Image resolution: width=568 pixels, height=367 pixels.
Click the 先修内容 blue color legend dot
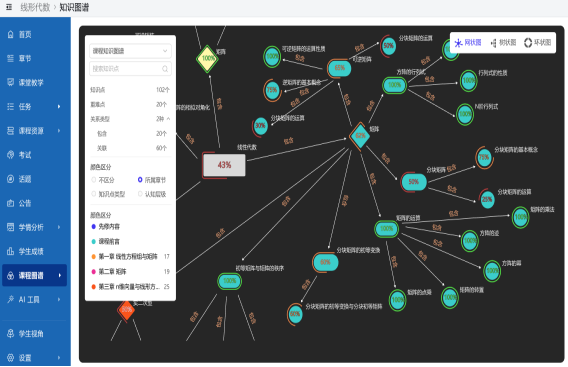click(93, 226)
